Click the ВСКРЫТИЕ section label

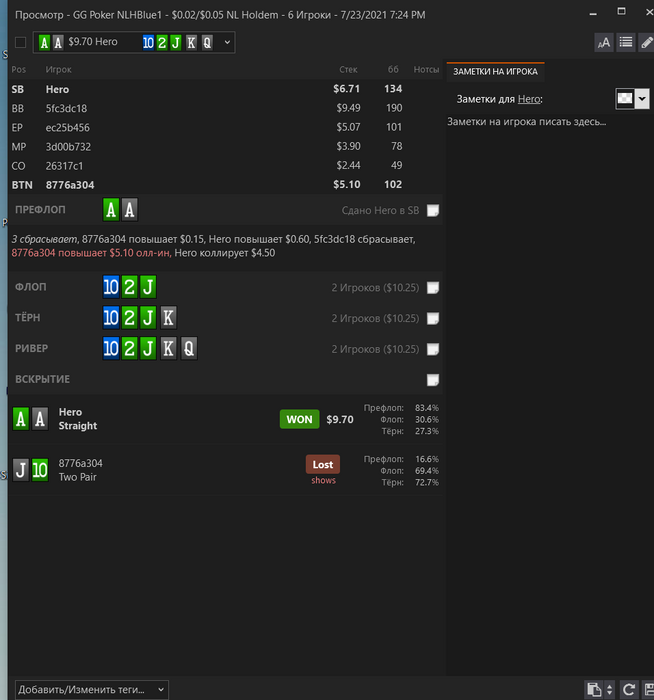click(x=42, y=379)
